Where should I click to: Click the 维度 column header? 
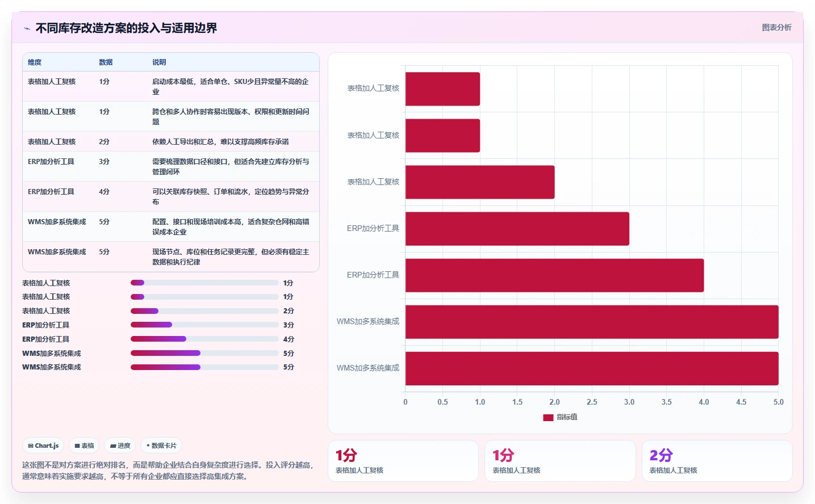point(35,62)
